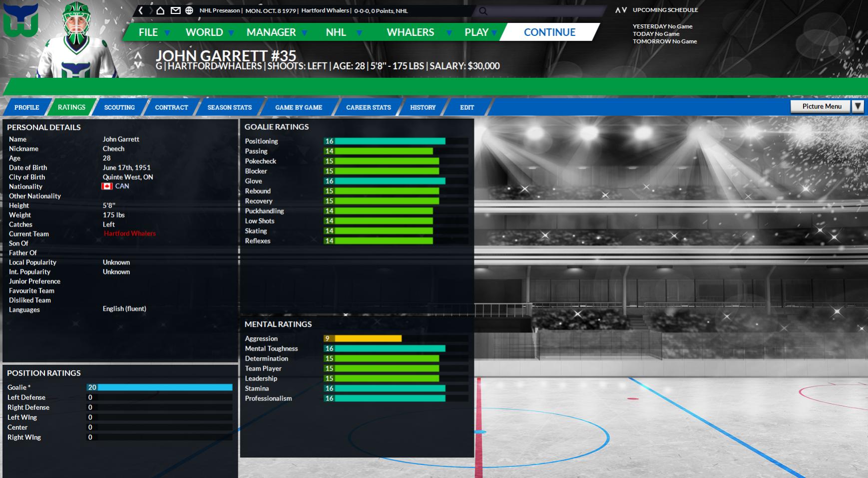This screenshot has height=478, width=868.
Task: Click the Glove rating value 16
Action: click(329, 181)
